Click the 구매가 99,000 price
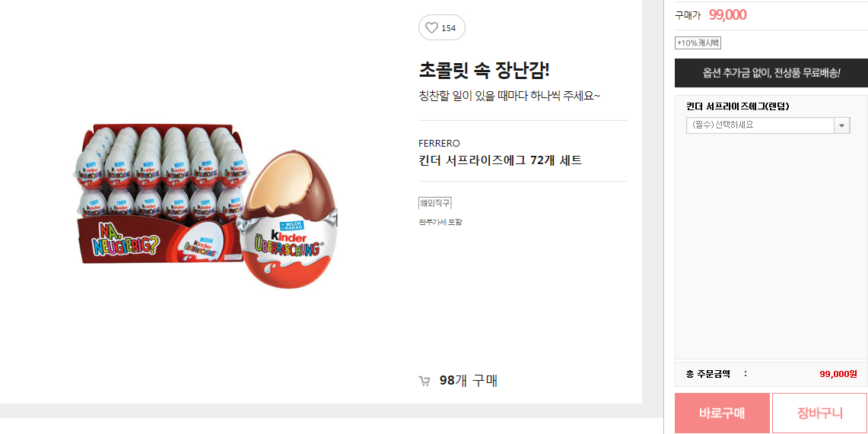This screenshot has width=868, height=434. coord(711,15)
